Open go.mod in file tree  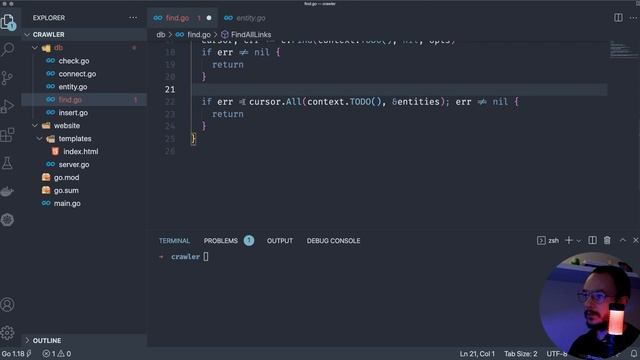tap(67, 178)
